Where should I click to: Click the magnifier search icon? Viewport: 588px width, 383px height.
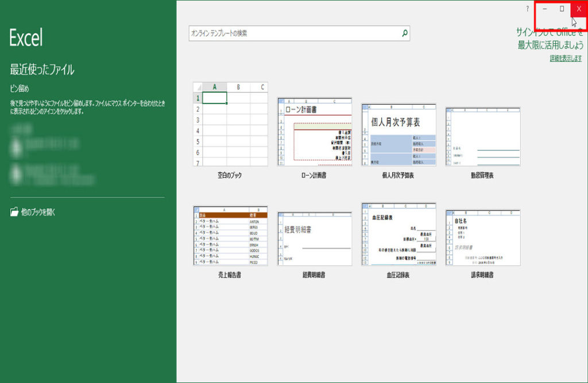[x=404, y=34]
